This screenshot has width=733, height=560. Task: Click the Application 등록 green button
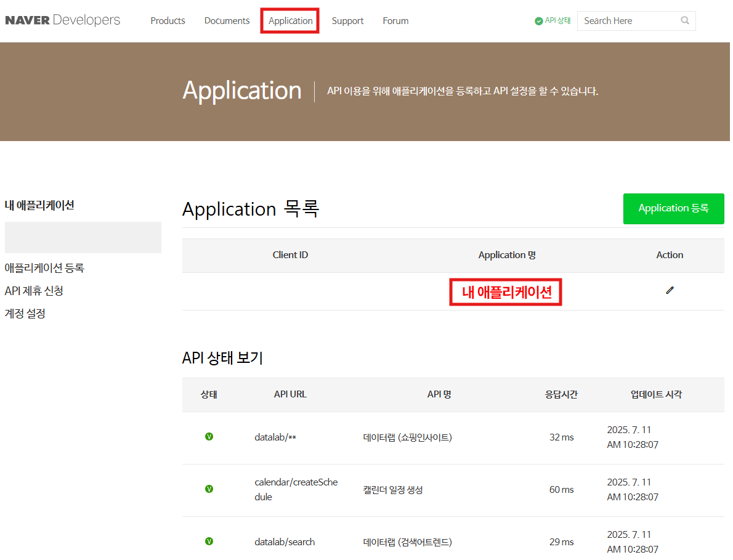(673, 208)
